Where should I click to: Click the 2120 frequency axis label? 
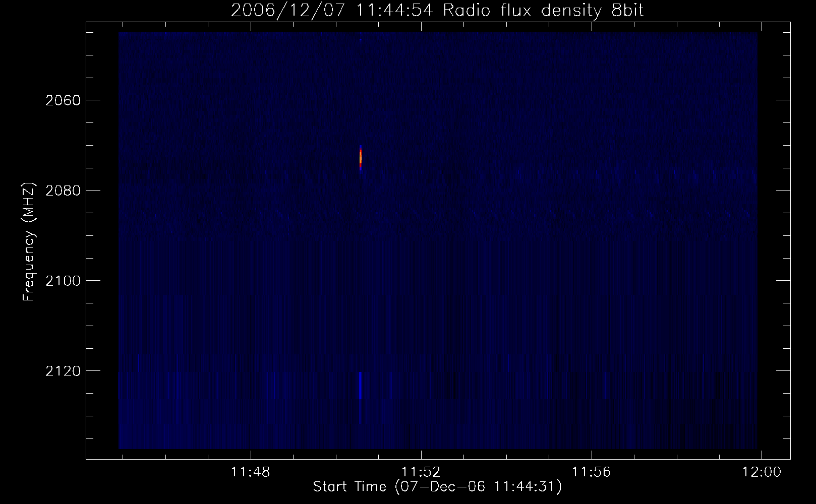pyautogui.click(x=63, y=371)
